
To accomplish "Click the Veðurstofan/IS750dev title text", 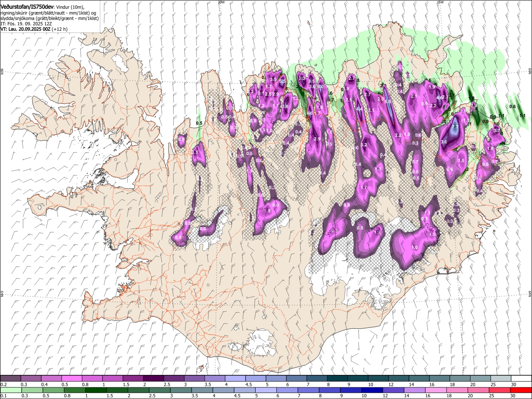I will pos(27,6).
